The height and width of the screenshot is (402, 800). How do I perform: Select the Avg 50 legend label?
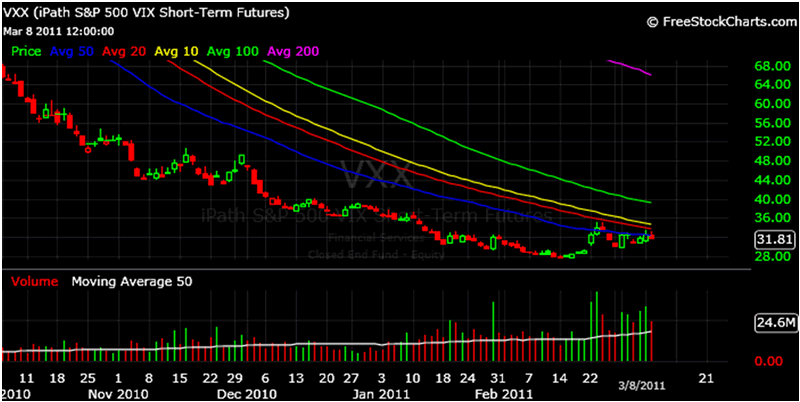coord(71,51)
